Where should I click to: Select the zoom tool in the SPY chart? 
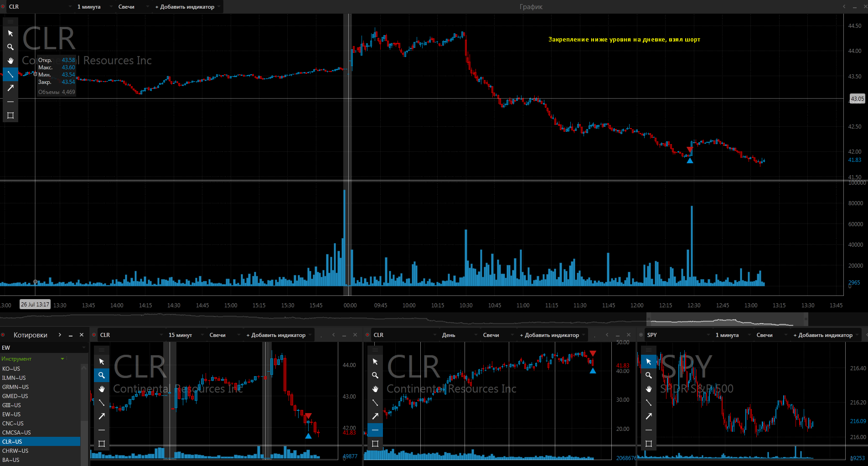[649, 375]
